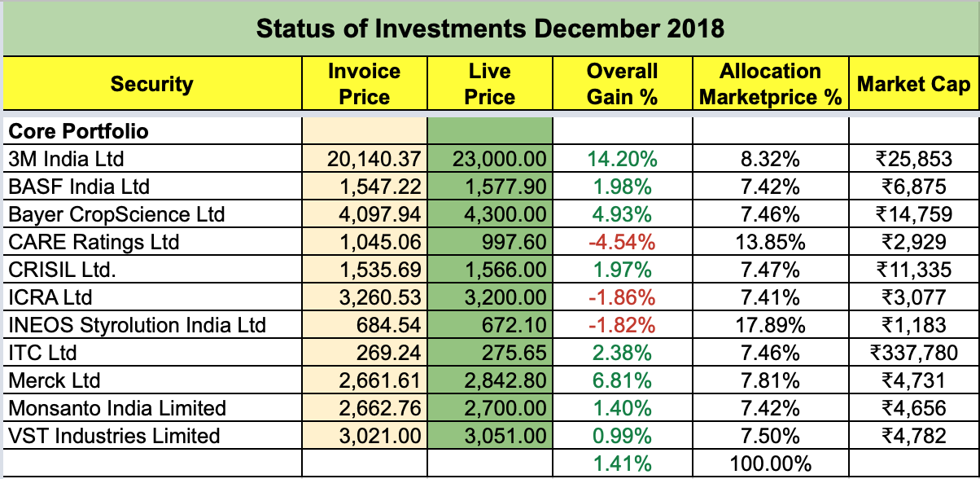
Task: Click the Market Cap column header
Action: tap(913, 84)
